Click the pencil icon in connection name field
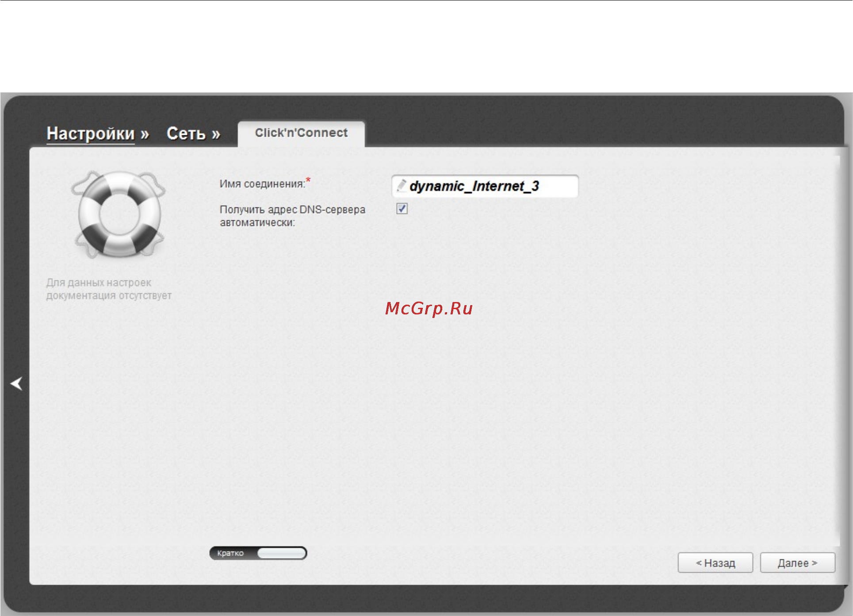Image resolution: width=853 pixels, height=616 pixels. 402,186
